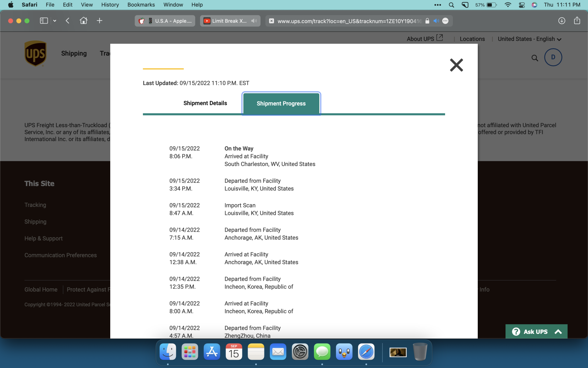Viewport: 588px width, 368px height.
Task: Click the Safari share icon
Action: point(577,21)
